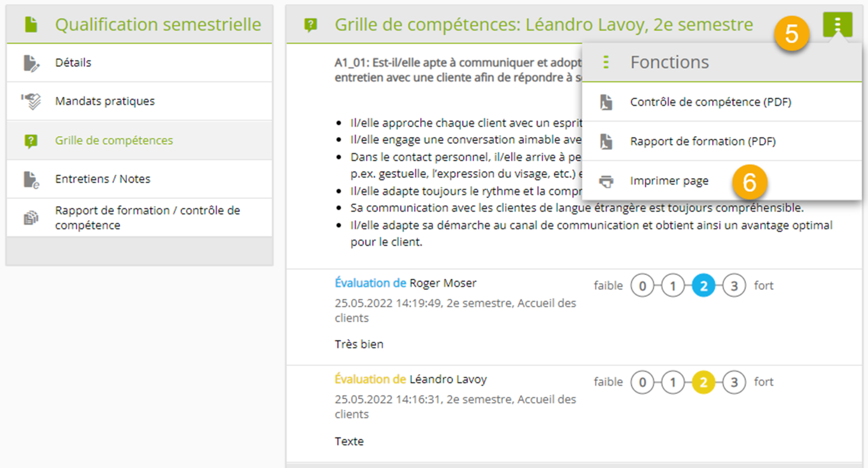Click the Qualification semestrielle header document icon
Screen dimensions: 868x468
31,24
